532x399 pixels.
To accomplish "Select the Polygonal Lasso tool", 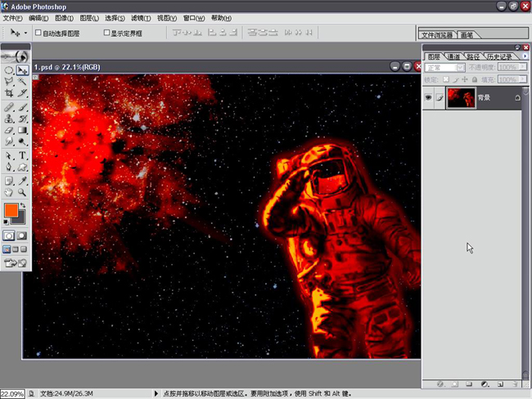I will click(9, 82).
